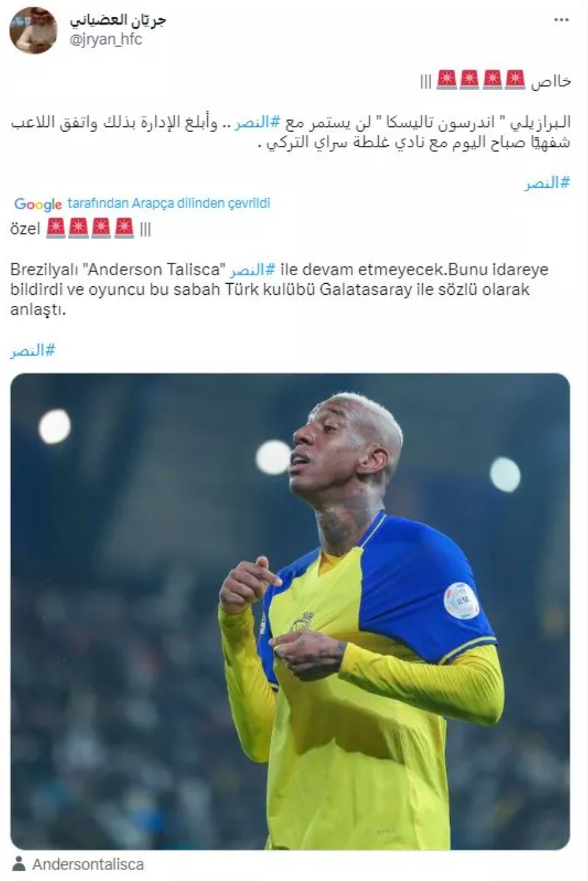This screenshot has width=588, height=881.
Task: Open the @jryan_hfc handle
Action: click(x=106, y=40)
